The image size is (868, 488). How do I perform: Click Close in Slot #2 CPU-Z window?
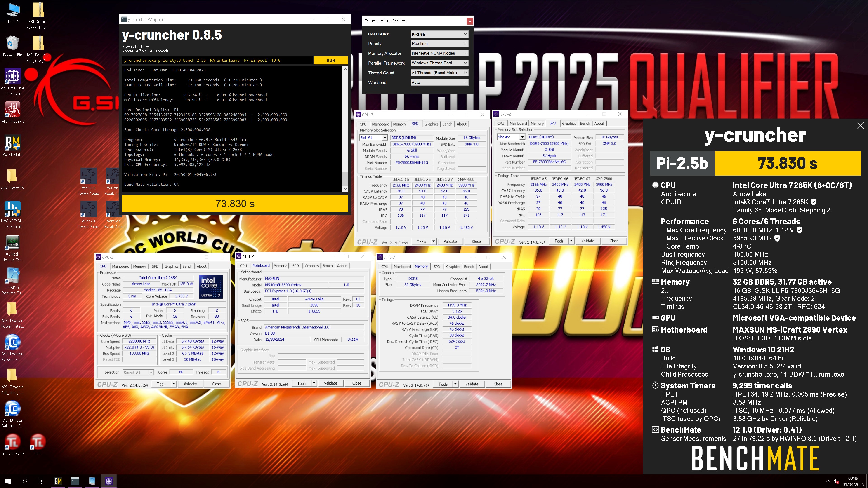pos(614,241)
